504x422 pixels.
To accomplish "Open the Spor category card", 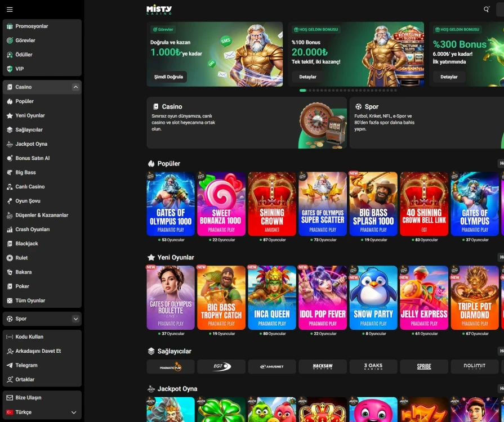I will 427,123.
